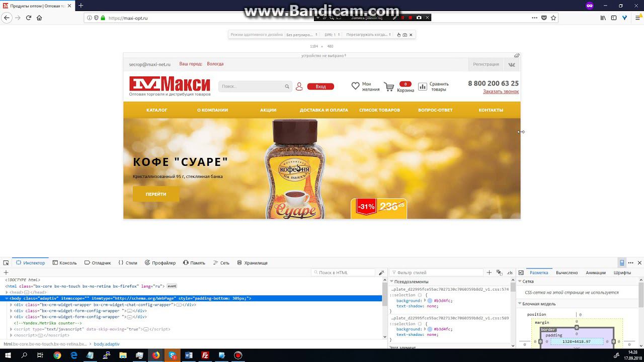Click the VK social icon

pos(512,64)
